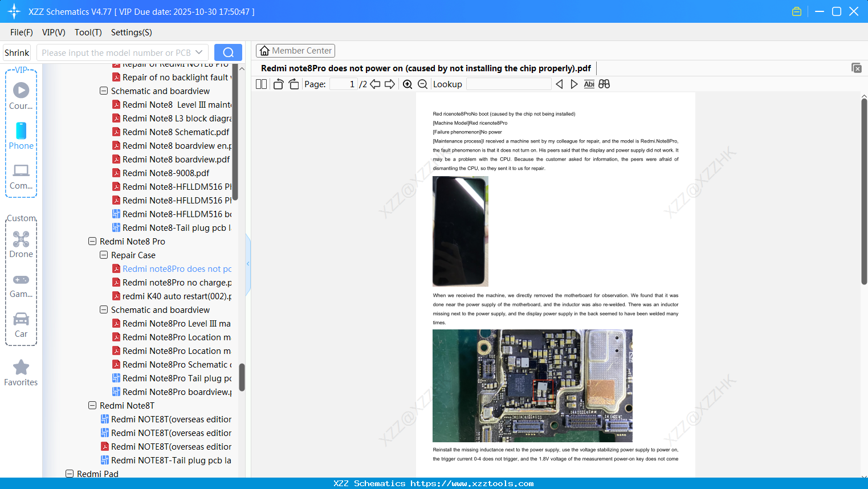
Task: Click the binoculars search icon
Action: [604, 84]
